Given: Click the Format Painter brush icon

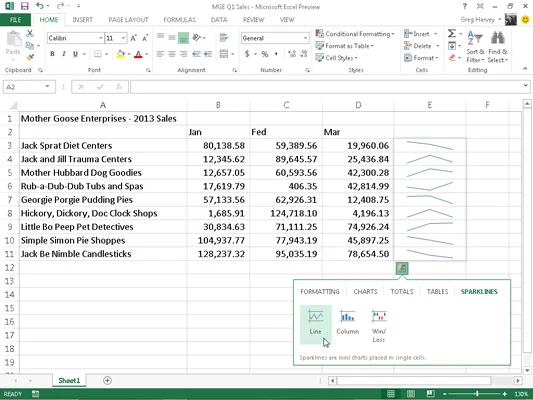Looking at the screenshot, I should (30, 57).
